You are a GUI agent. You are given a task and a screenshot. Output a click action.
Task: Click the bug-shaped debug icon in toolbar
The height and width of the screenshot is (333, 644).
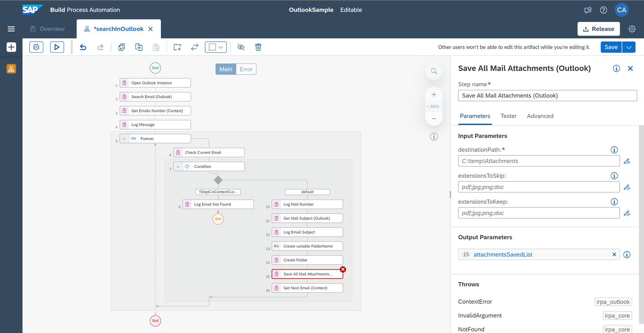pos(36,47)
